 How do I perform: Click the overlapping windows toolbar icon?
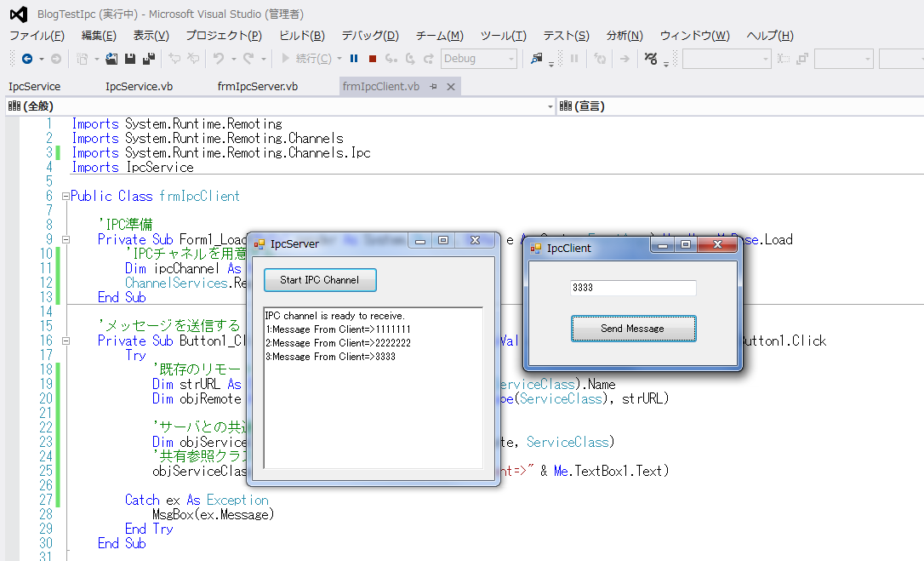(x=802, y=59)
